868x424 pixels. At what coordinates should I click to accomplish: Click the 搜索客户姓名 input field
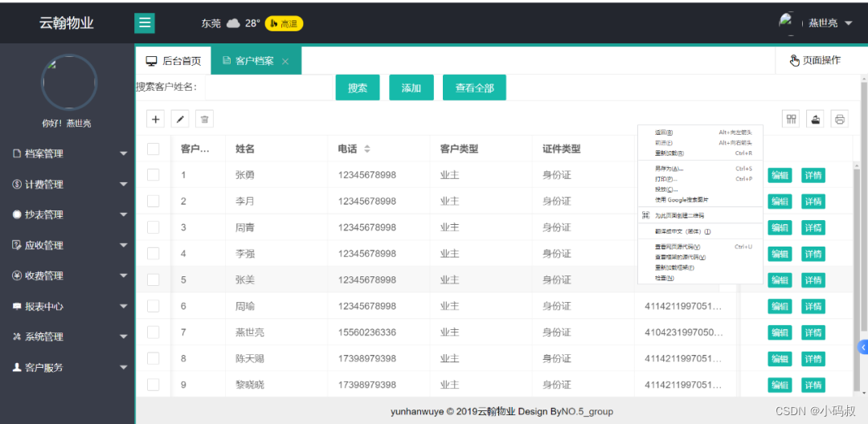[268, 88]
